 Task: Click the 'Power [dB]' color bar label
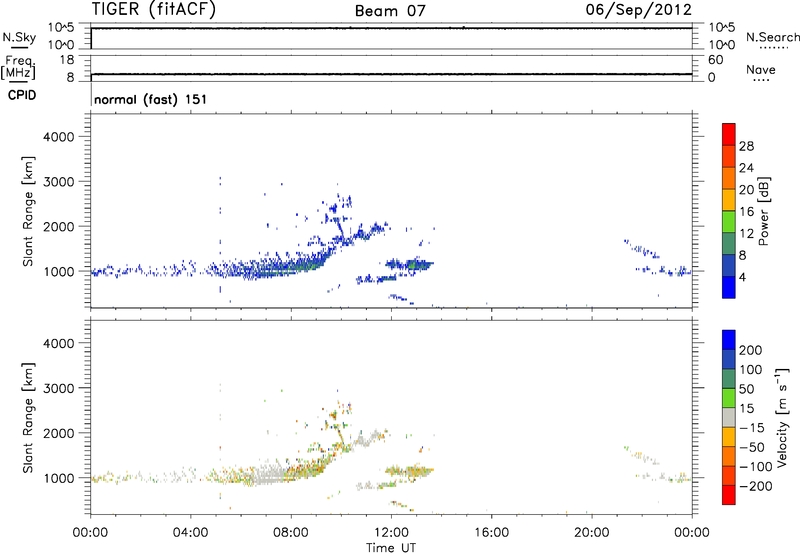coord(764,212)
